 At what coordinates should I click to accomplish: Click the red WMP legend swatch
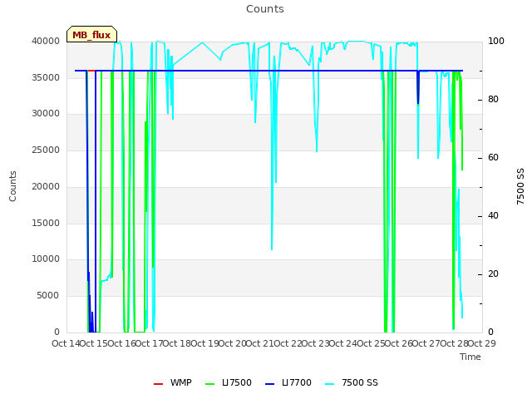coord(159,384)
